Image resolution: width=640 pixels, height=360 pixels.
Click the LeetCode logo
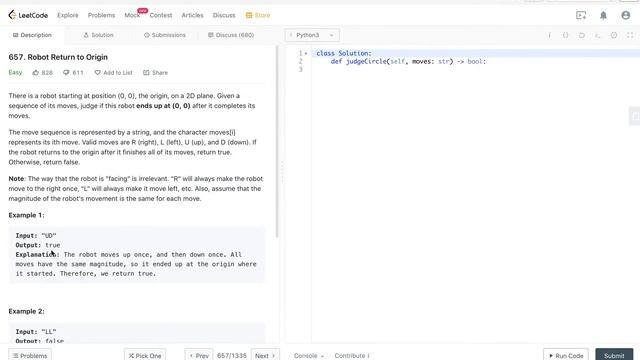point(28,15)
